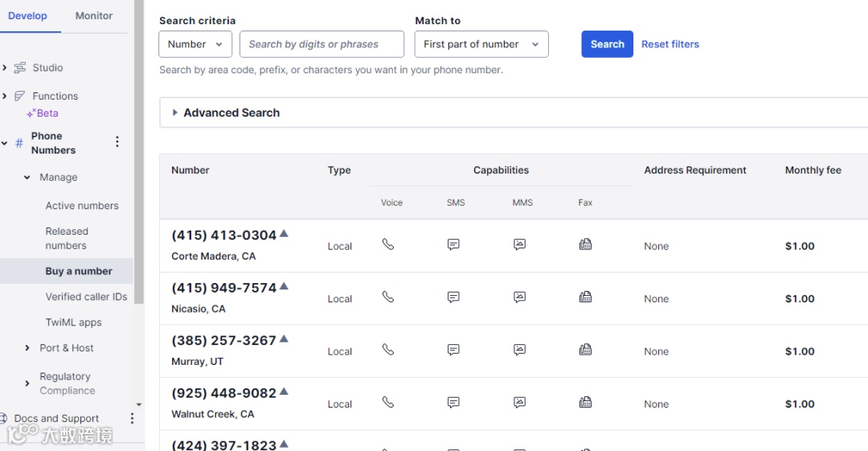Open Docs and Support three-dot menu
868x451 pixels.
tap(133, 418)
